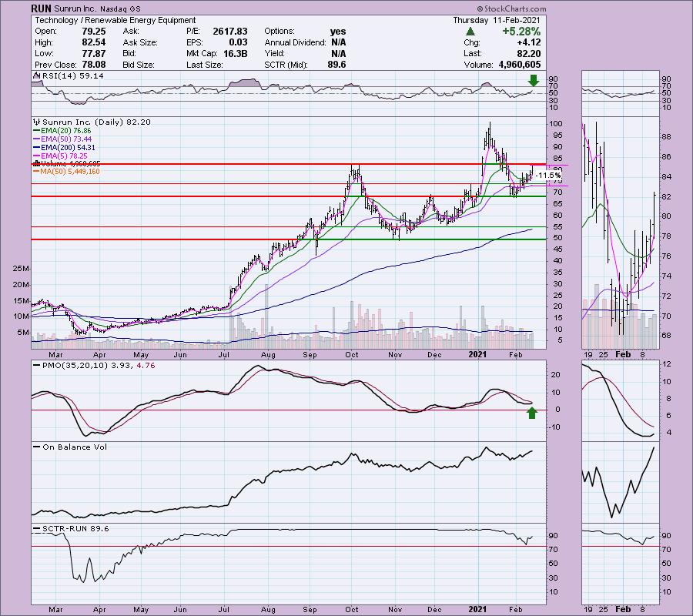Click the Volume value 4,960,605 in header

[x=519, y=65]
